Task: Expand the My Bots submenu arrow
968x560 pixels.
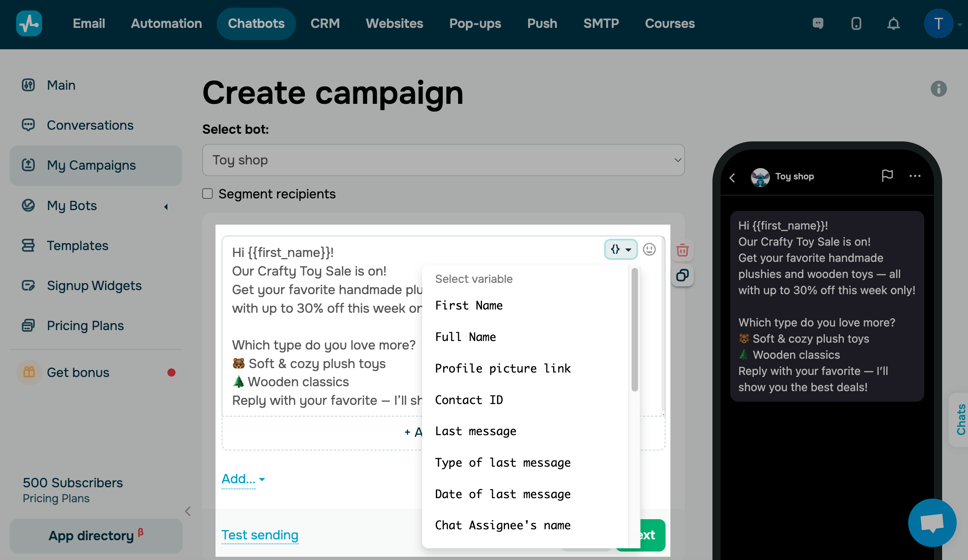Action: 166,206
